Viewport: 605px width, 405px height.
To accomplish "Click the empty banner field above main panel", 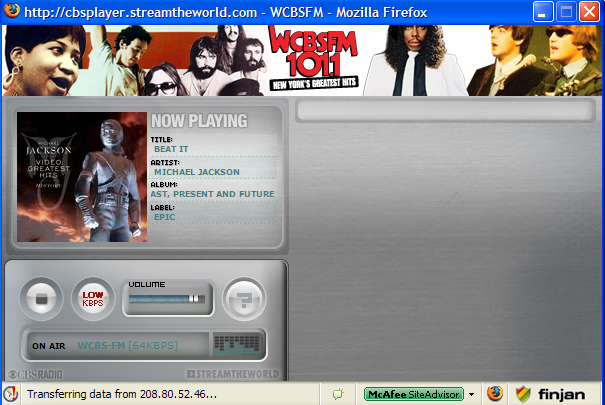I will (446, 111).
